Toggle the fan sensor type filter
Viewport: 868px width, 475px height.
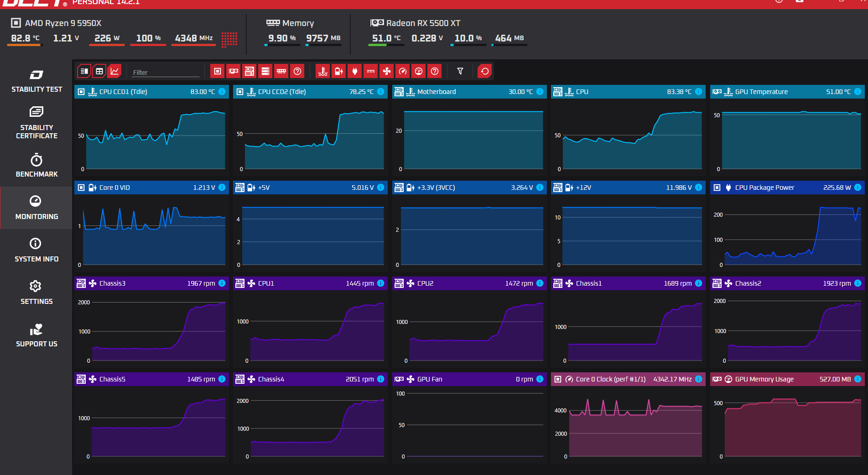pos(387,71)
